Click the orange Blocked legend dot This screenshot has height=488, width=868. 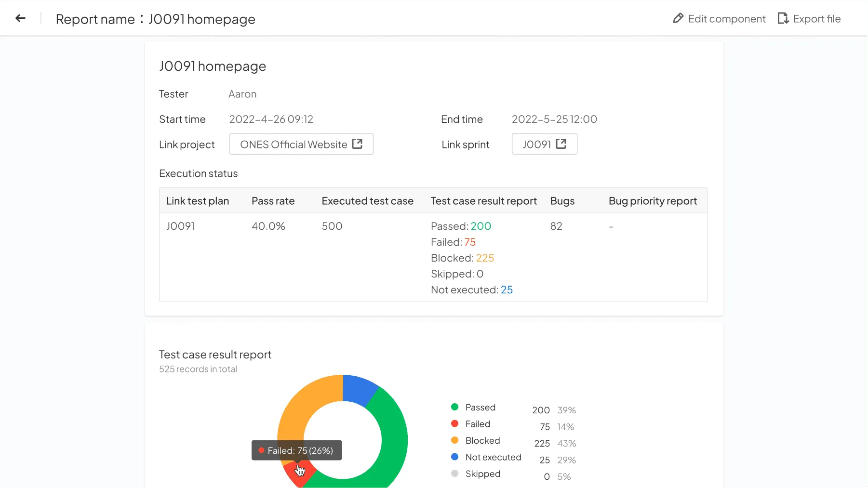pyautogui.click(x=454, y=440)
